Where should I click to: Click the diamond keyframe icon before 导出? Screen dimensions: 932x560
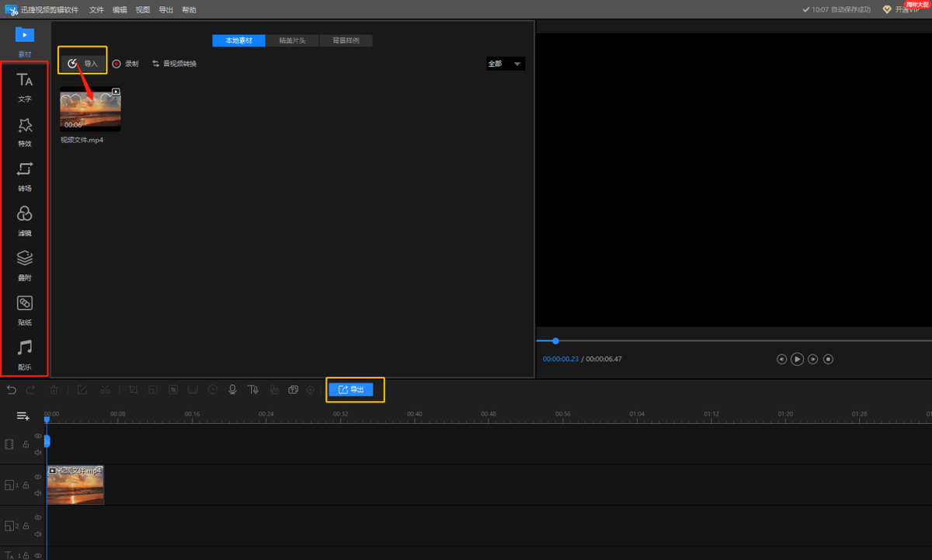click(x=311, y=390)
